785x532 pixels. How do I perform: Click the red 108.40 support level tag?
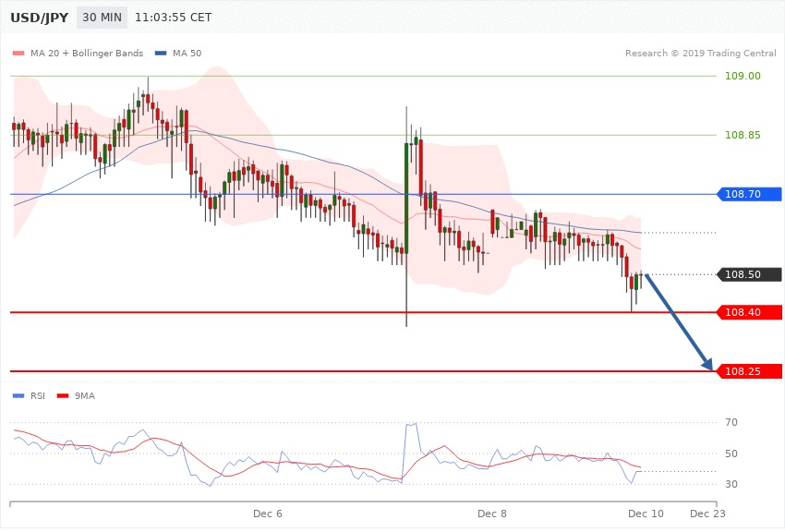coord(749,312)
